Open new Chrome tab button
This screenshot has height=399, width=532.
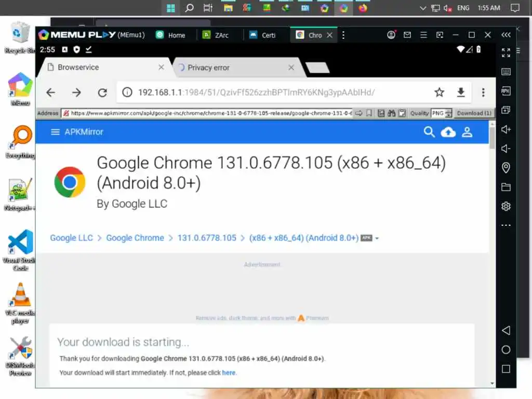(x=317, y=68)
